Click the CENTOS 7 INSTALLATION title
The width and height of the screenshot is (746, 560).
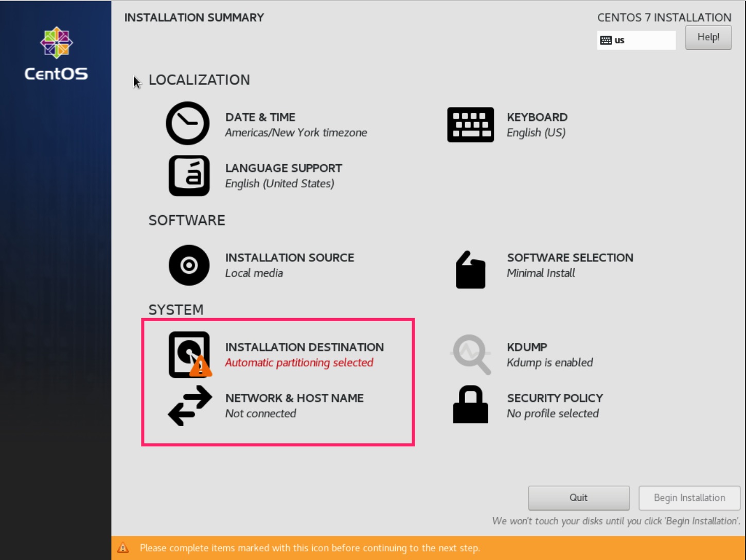(664, 17)
